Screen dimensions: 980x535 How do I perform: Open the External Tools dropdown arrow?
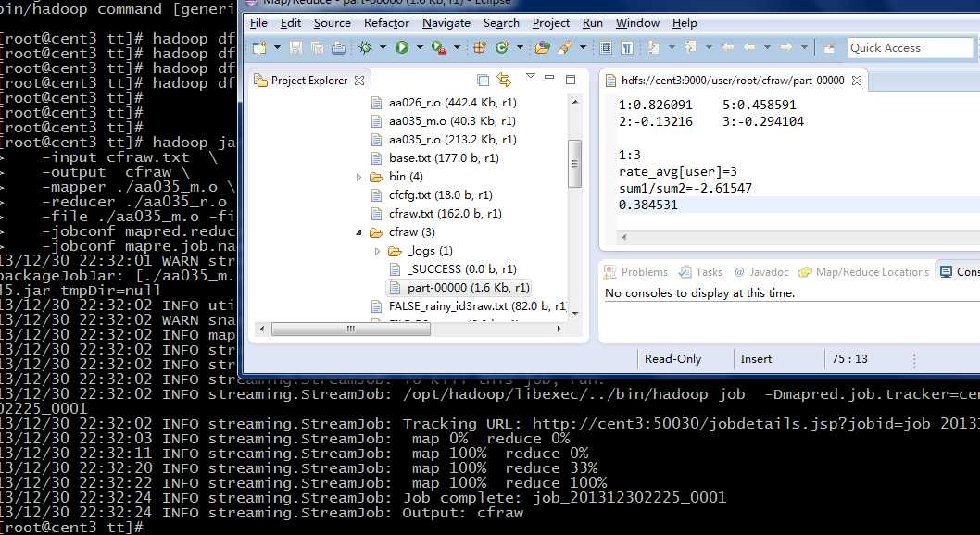pyautogui.click(x=457, y=47)
